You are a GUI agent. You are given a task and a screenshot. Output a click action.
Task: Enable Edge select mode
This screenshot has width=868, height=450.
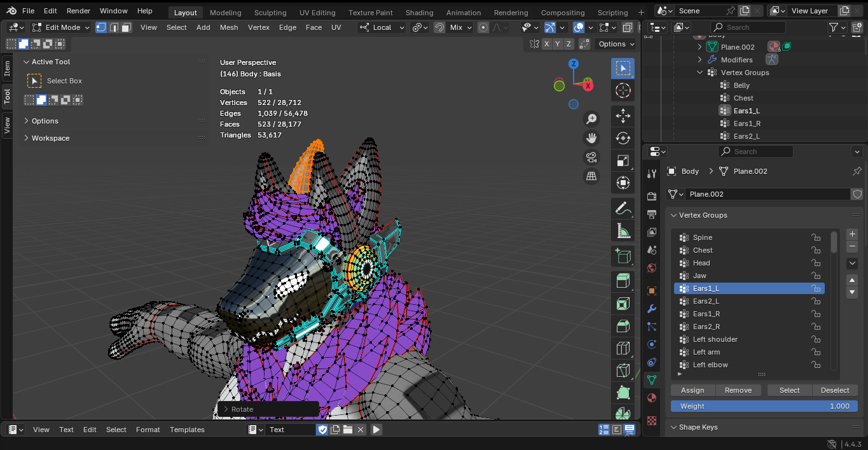click(x=114, y=27)
